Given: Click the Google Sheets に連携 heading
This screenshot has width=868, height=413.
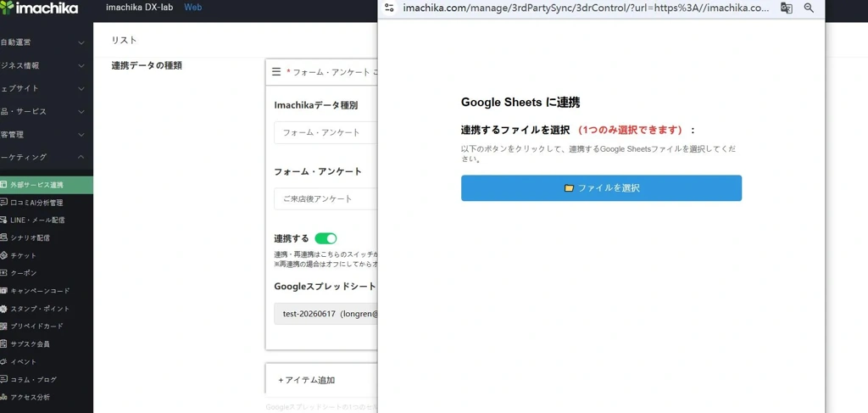Looking at the screenshot, I should 520,103.
